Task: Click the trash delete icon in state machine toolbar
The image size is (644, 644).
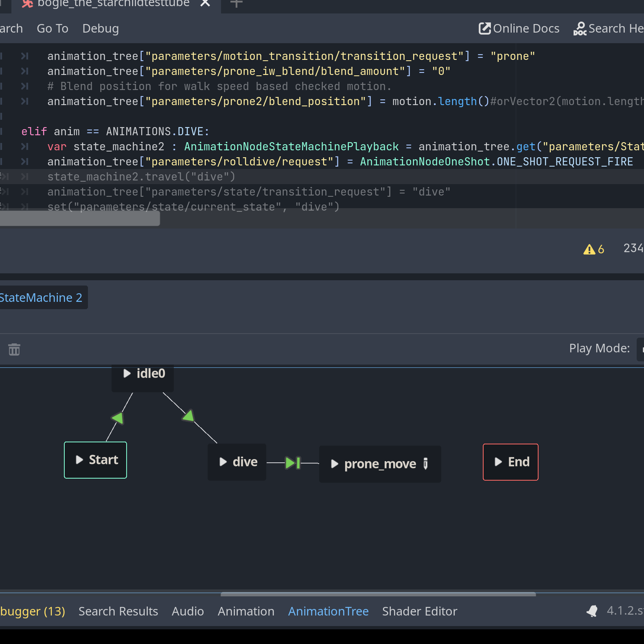Action: 14,349
